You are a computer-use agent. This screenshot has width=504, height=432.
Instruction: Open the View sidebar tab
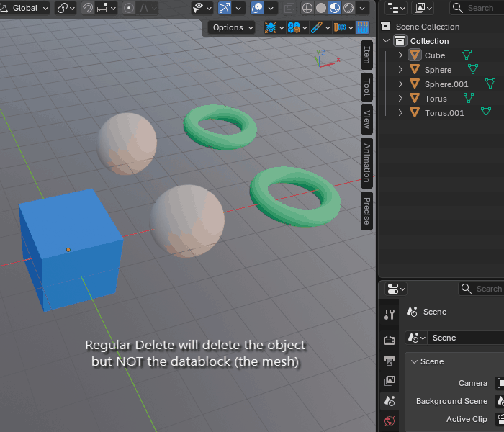pyautogui.click(x=366, y=120)
